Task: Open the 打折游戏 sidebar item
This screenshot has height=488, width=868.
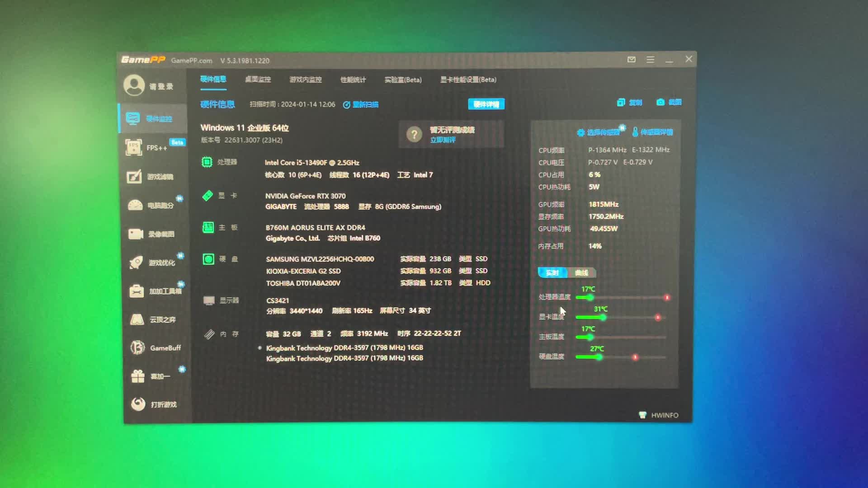Action: [x=154, y=404]
